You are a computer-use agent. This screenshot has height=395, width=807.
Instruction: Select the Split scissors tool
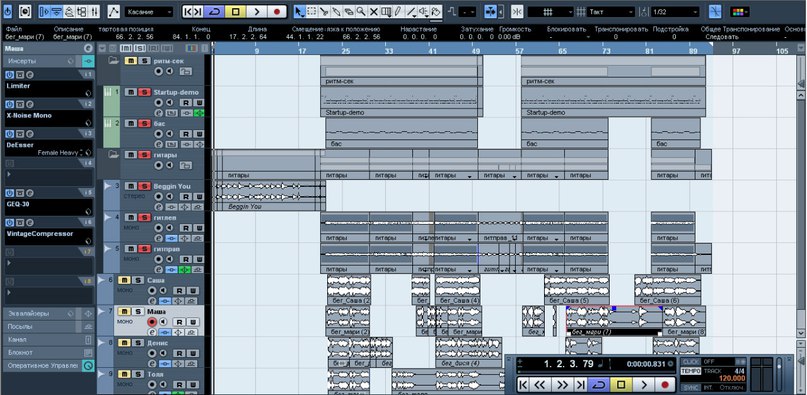coord(324,11)
